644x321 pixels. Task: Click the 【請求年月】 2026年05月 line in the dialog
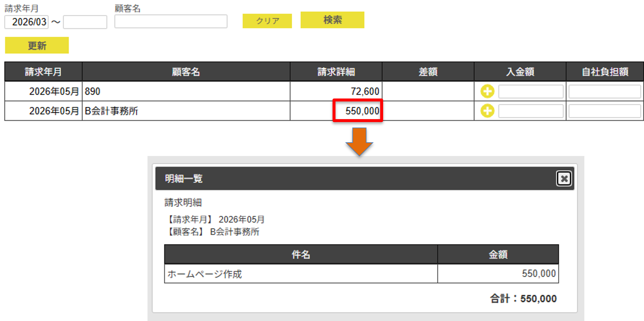(215, 219)
